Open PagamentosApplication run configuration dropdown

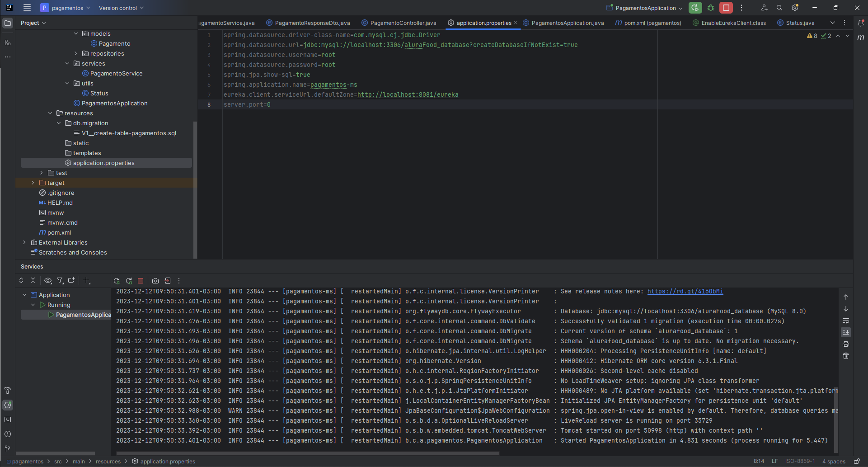point(645,8)
